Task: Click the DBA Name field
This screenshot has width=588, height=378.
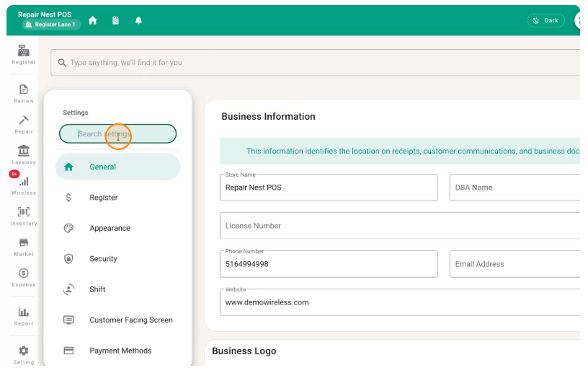Action: click(x=515, y=188)
